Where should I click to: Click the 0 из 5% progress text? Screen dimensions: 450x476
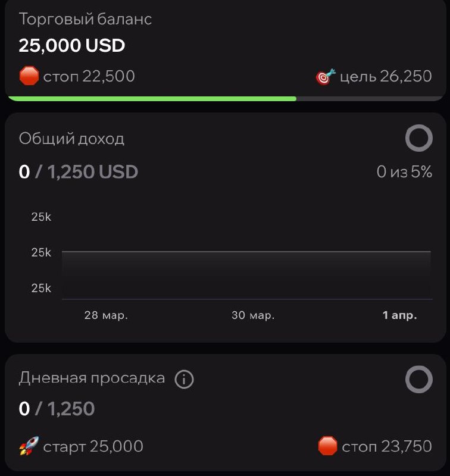[x=404, y=172]
